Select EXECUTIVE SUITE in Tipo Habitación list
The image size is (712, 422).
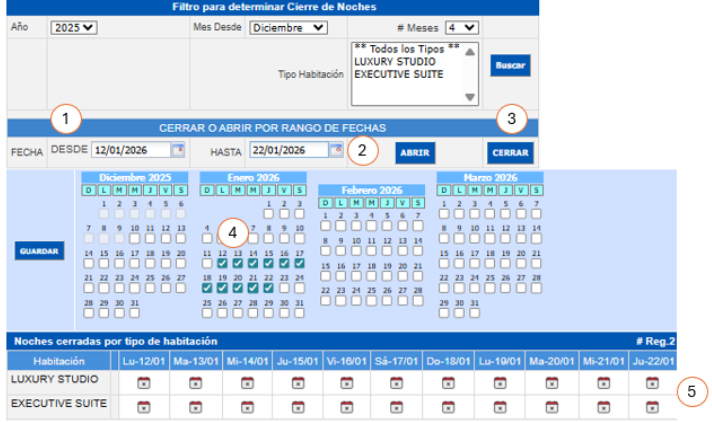coord(399,74)
